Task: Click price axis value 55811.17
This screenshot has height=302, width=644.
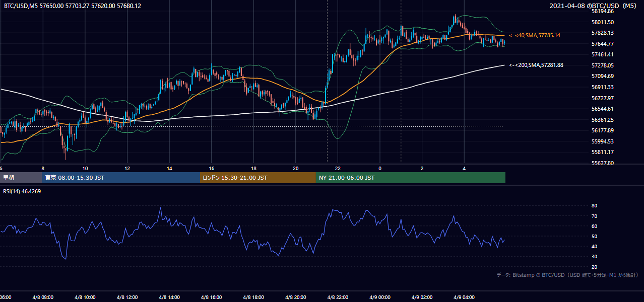Action: (x=603, y=152)
